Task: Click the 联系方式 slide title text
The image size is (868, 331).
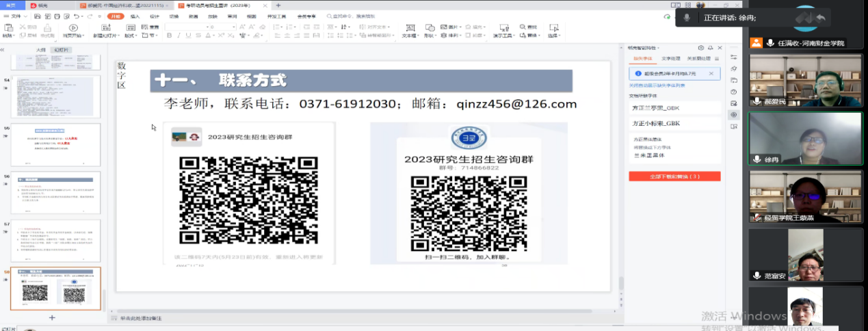Action: (252, 80)
